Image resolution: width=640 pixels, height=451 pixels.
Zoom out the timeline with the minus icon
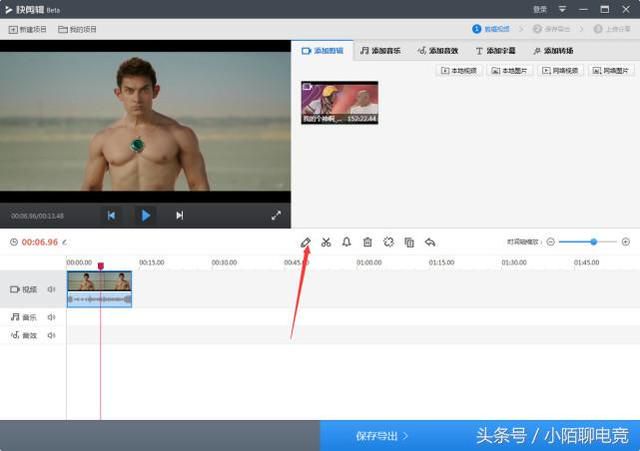tap(550, 242)
